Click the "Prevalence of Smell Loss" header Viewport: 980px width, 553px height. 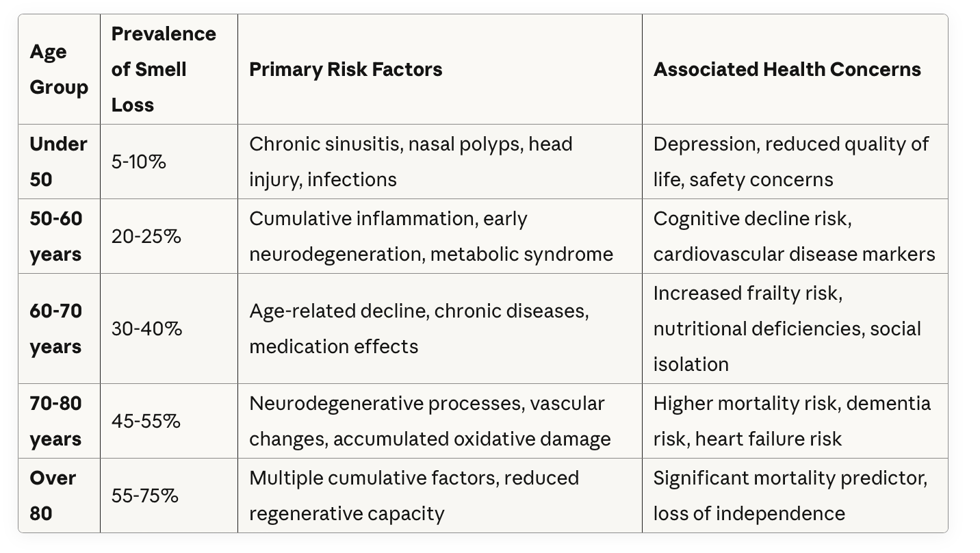pyautogui.click(x=164, y=70)
